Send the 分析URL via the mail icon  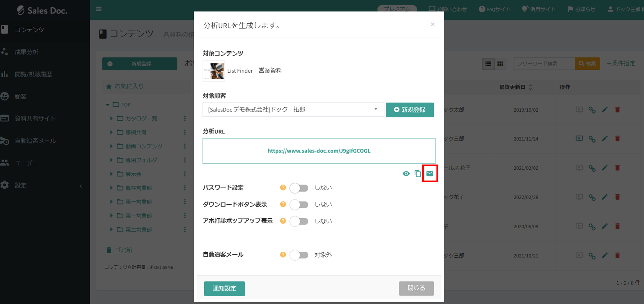click(x=430, y=173)
